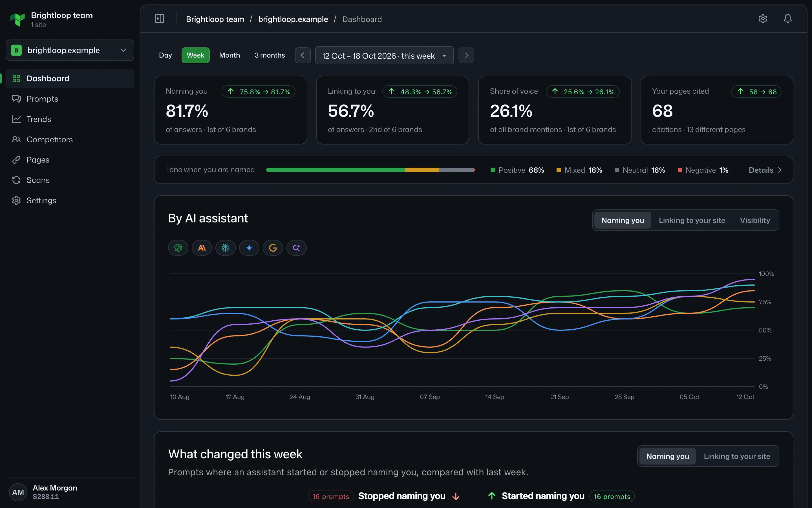
Task: Toggle the Google assistant filter chip
Action: click(273, 248)
